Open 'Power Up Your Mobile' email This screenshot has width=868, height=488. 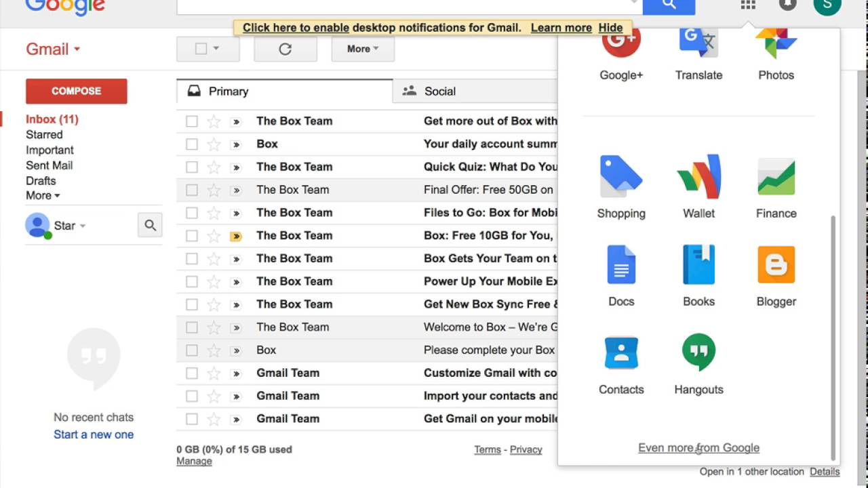(367, 281)
